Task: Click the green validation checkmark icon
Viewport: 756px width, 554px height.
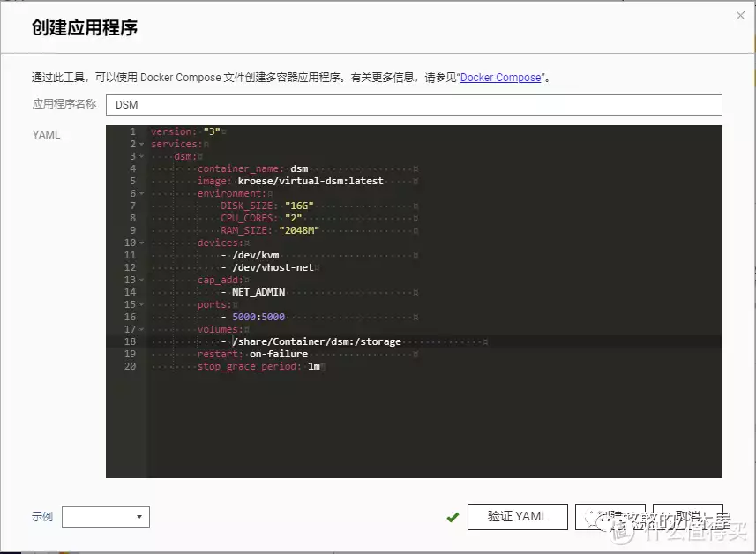Action: click(453, 517)
